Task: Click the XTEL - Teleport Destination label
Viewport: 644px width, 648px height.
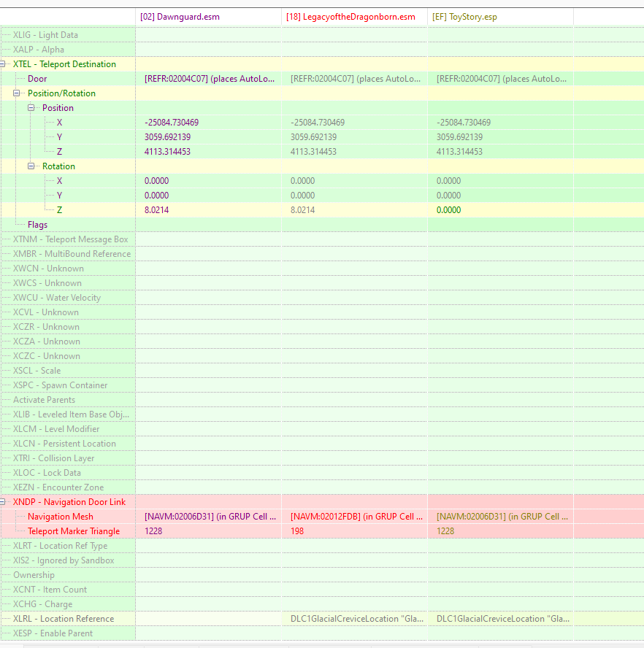Action: pos(64,64)
